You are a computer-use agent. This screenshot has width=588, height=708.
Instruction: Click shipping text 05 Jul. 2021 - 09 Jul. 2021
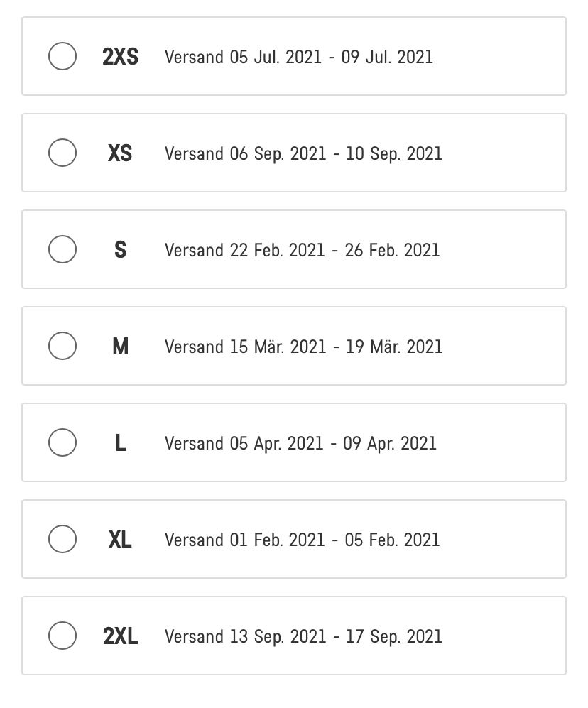coord(299,57)
